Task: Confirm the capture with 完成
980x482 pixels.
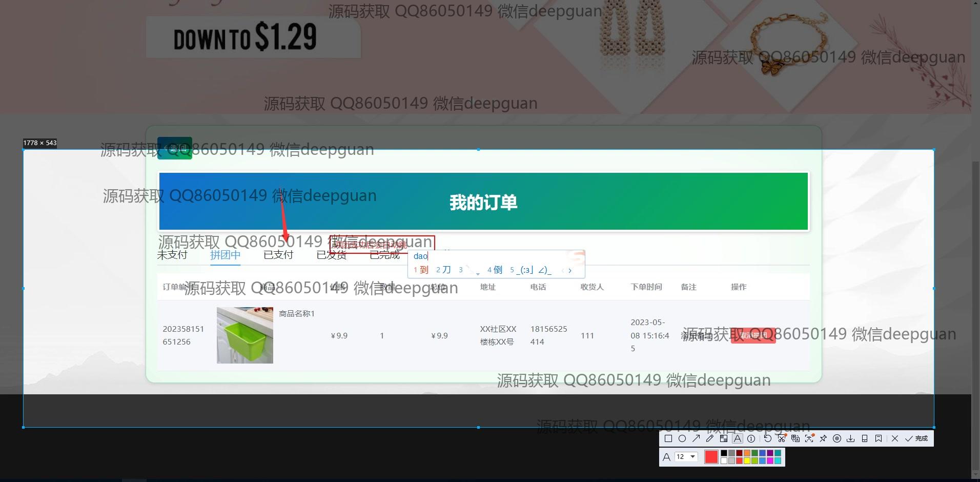Action: click(916, 438)
